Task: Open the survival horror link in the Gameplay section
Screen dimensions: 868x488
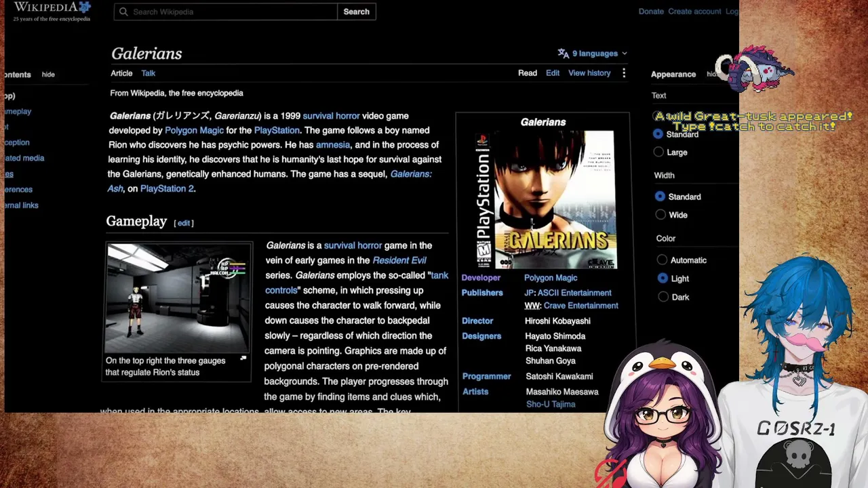Action: 353,245
